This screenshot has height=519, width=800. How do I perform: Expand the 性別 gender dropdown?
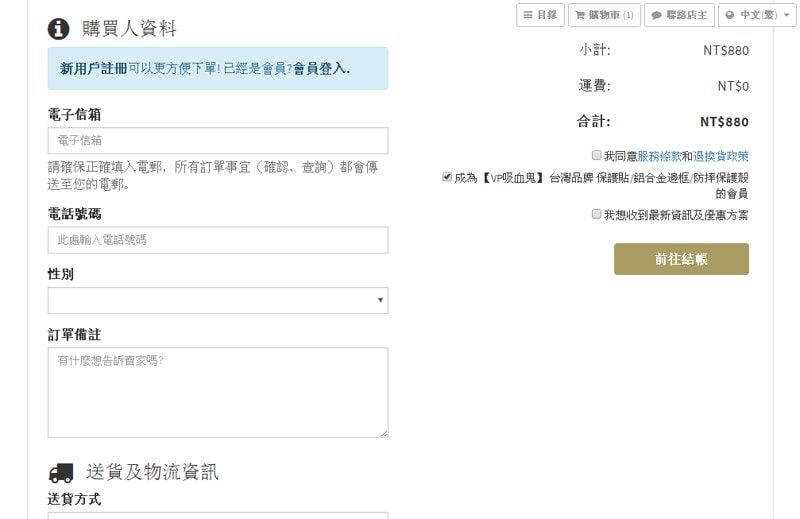point(217,300)
